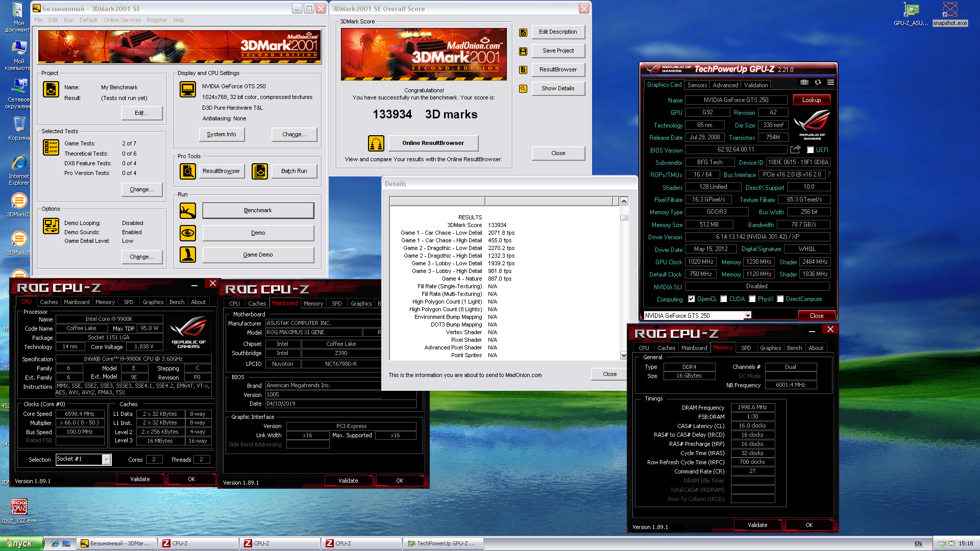Click the Details scrollbar down arrow
This screenshot has height=551, width=980.
coord(624,355)
